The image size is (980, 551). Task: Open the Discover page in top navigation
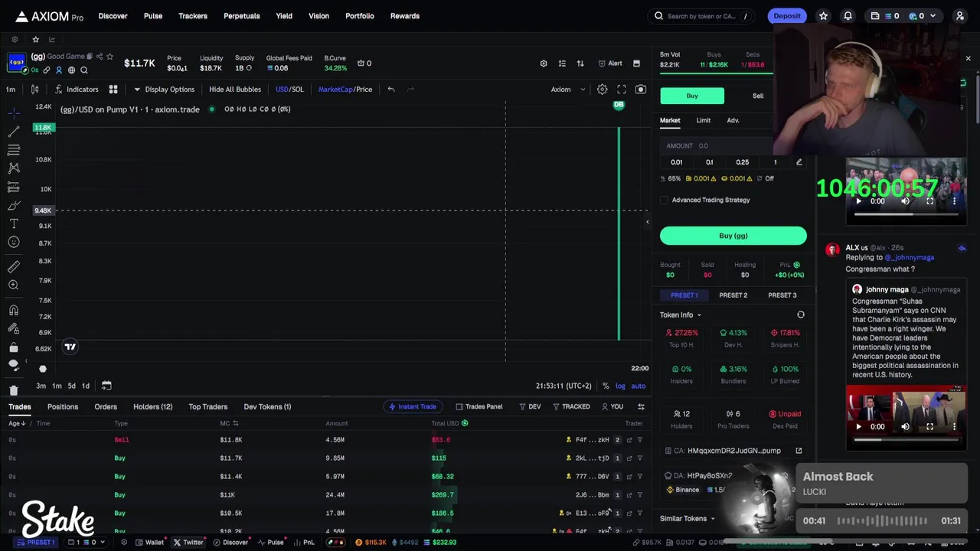(113, 16)
